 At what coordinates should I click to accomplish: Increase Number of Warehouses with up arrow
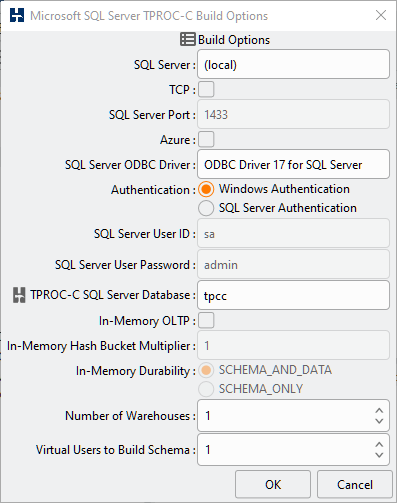(379, 411)
